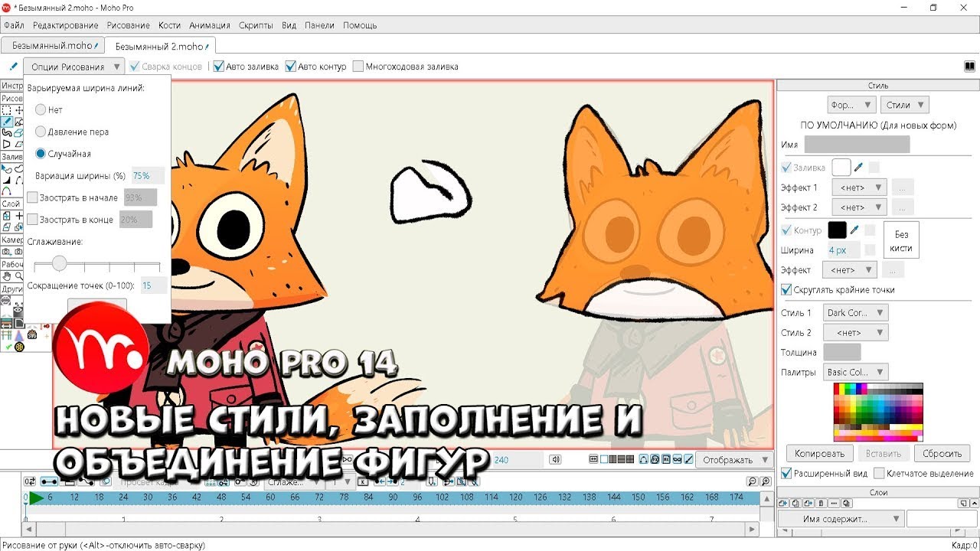Screen dimensions: 980x551
Task: Click the delete layer trash icon
Action: pos(821,503)
